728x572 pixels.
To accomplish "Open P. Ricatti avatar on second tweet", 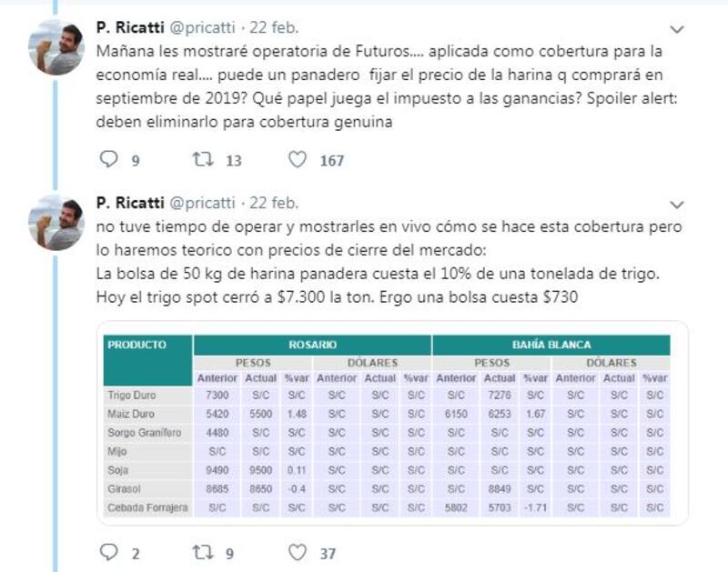I will 56,223.
